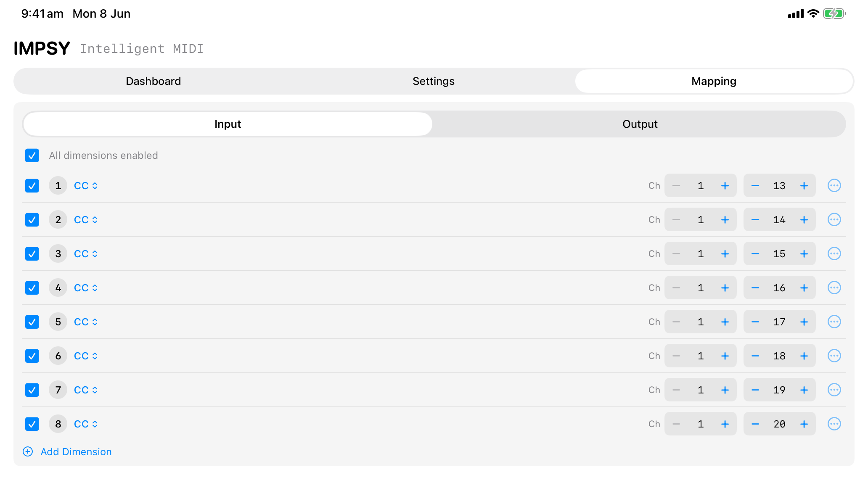
Task: Increase channel for dimension 4
Action: (725, 288)
